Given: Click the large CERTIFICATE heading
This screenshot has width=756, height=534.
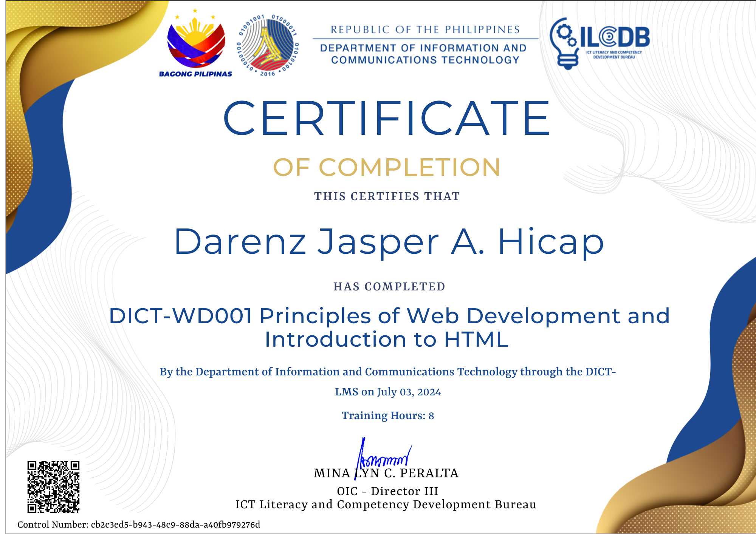Looking at the screenshot, I should [386, 118].
